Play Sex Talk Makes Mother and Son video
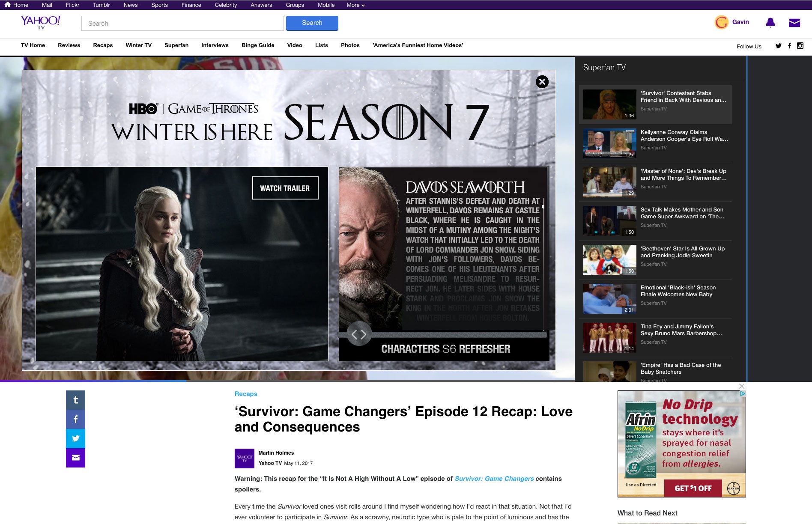 pyautogui.click(x=610, y=221)
